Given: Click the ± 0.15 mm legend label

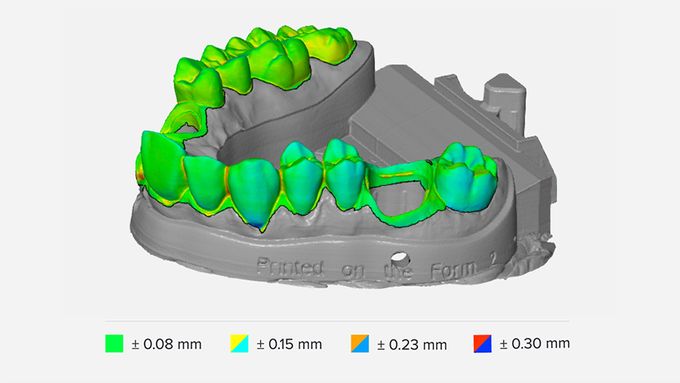Looking at the screenshot, I should (x=289, y=344).
